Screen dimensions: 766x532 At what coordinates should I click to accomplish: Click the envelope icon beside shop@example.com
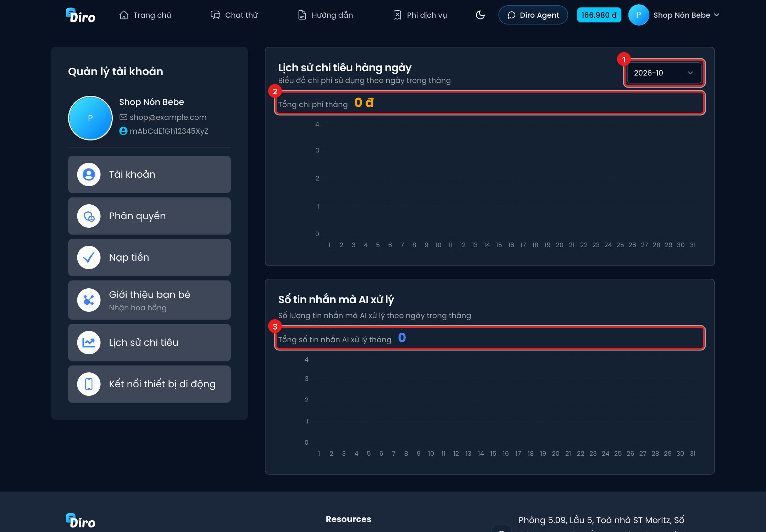(x=123, y=117)
